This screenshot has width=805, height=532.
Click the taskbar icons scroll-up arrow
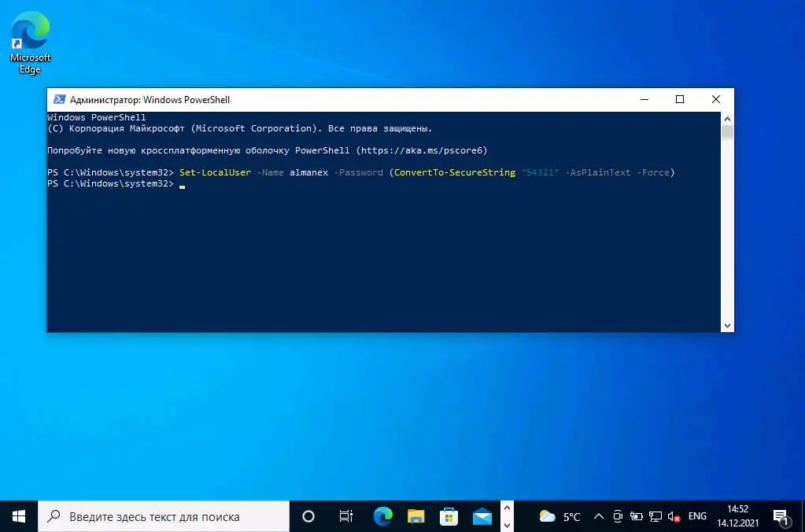click(x=507, y=508)
